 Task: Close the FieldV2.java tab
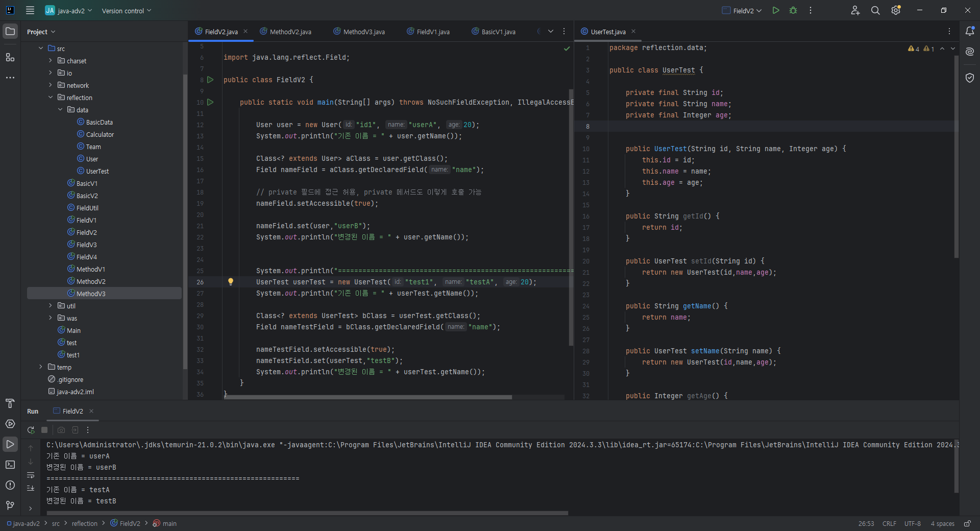pyautogui.click(x=246, y=31)
